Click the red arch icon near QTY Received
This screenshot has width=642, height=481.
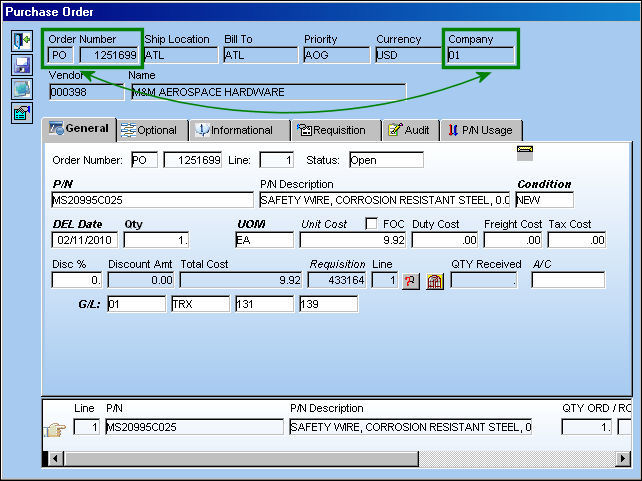(435, 281)
